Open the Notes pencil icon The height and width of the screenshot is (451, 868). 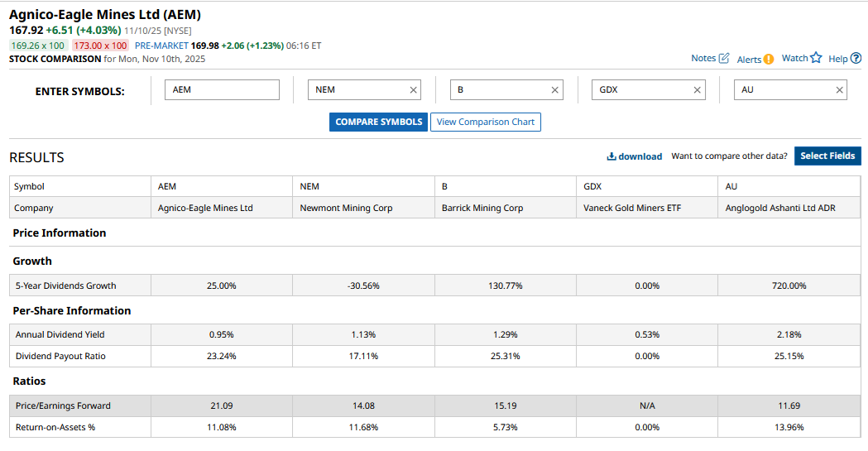(x=724, y=59)
